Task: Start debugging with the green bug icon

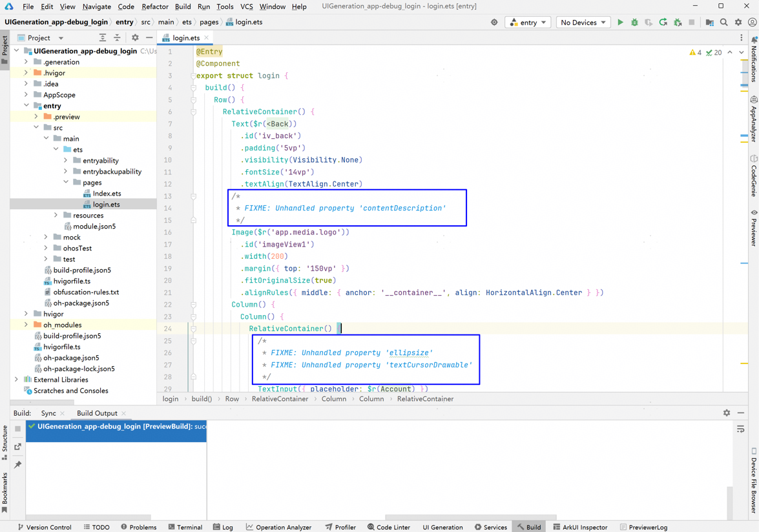Action: 634,23
